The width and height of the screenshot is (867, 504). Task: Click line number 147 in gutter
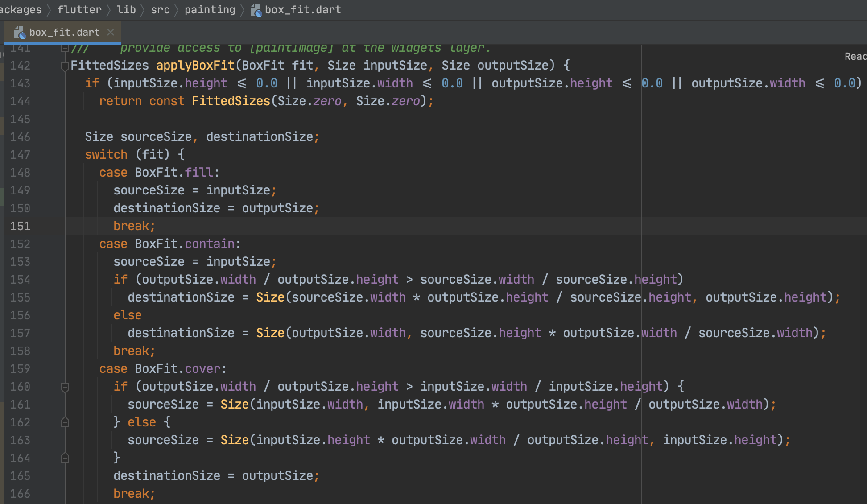pos(20,155)
